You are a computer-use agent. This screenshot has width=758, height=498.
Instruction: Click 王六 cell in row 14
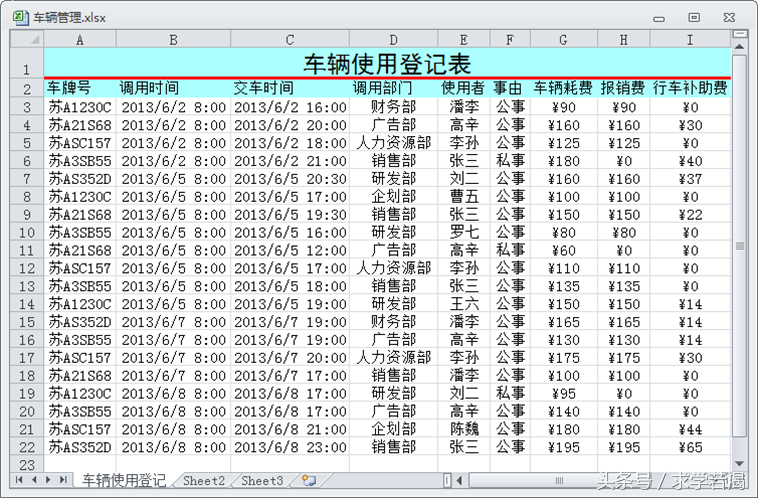coord(464,304)
